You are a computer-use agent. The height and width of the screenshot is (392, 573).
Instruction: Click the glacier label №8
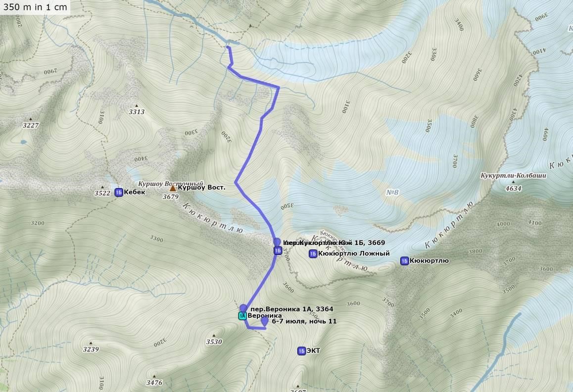coord(392,193)
